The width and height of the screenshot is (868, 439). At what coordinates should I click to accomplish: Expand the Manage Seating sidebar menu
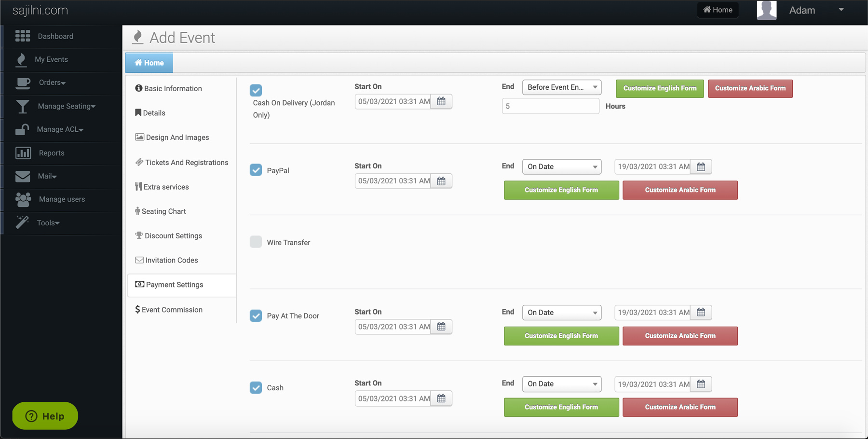(x=67, y=106)
